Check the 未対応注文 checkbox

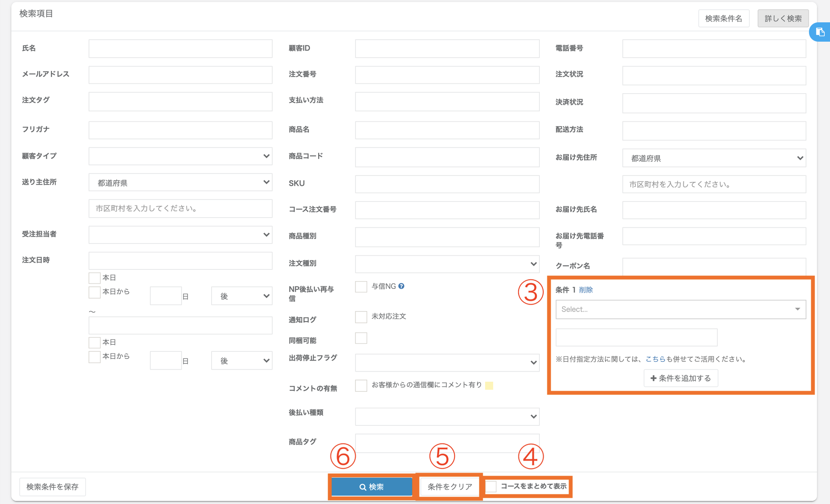point(361,317)
